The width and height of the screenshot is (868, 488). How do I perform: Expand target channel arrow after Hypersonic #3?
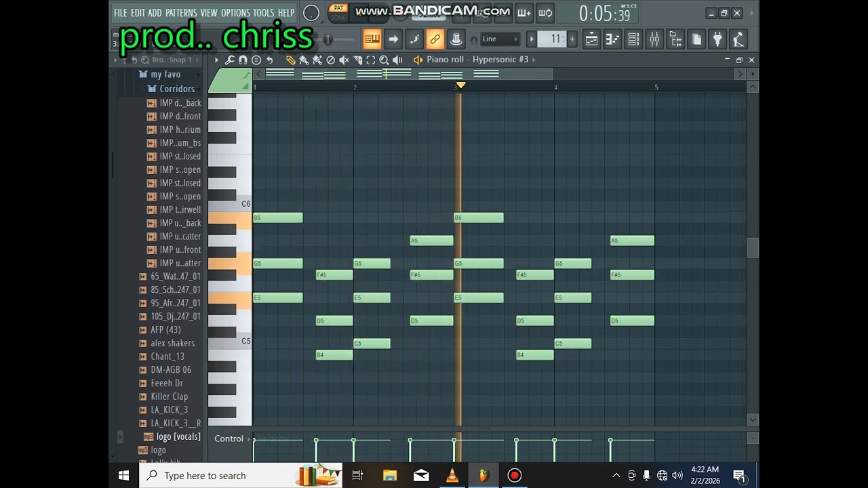pos(534,60)
